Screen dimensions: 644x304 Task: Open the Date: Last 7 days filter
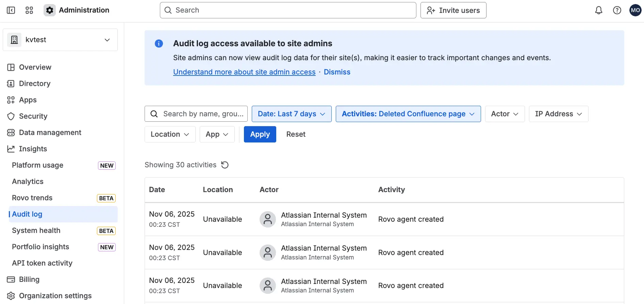tap(292, 114)
